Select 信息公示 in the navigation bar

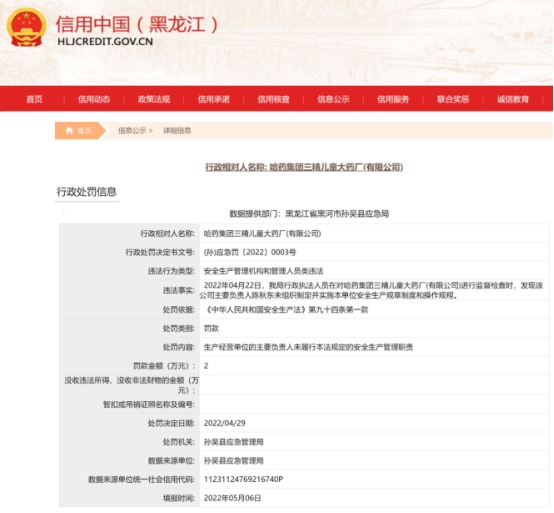tap(333, 99)
